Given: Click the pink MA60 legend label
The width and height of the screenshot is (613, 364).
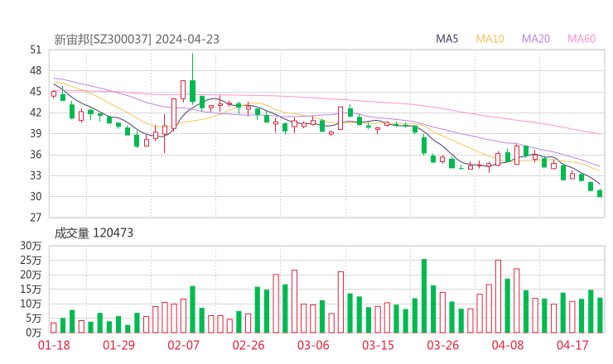Looking at the screenshot, I should click(582, 39).
